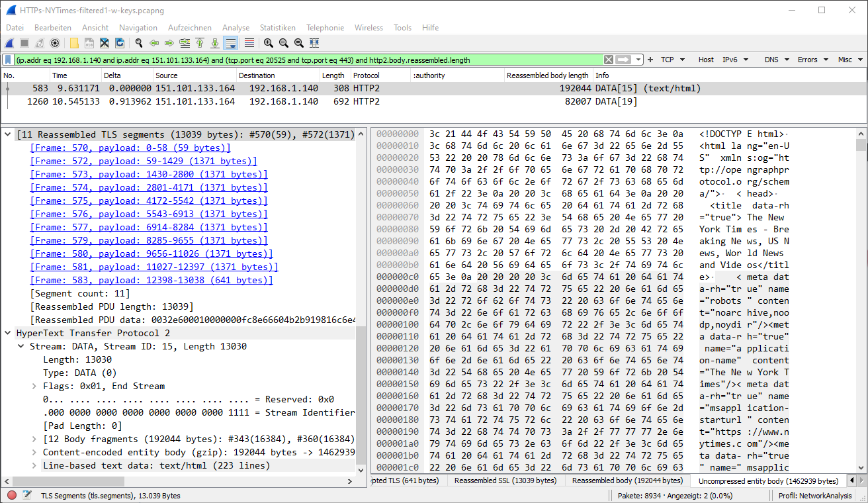
Task: Open a capture file via folder icon
Action: pyautogui.click(x=74, y=43)
